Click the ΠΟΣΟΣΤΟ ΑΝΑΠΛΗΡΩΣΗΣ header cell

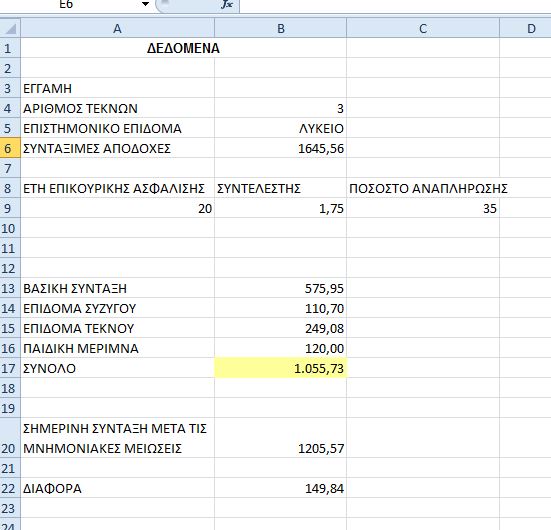click(423, 188)
